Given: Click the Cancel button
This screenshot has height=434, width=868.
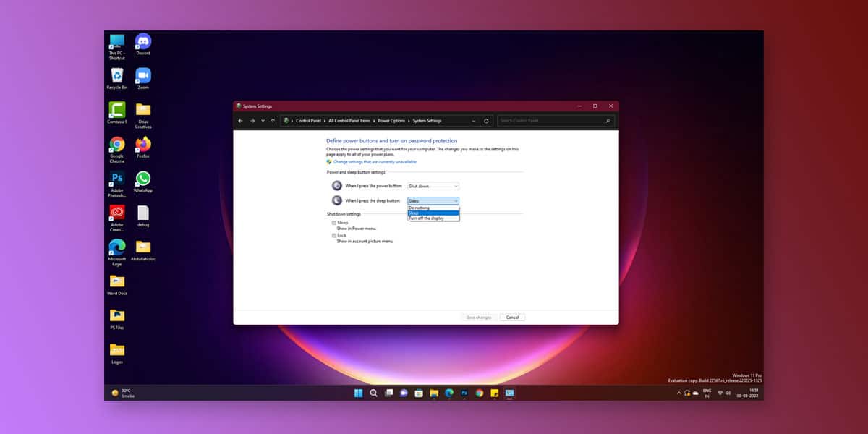Looking at the screenshot, I should 512,318.
